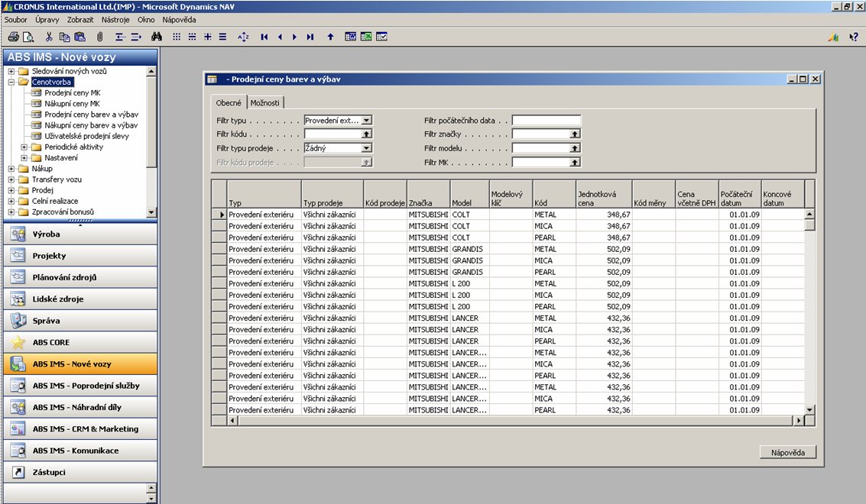Expand the Sledování nových vozů folder
This screenshot has width=866, height=504.
pos(11,71)
